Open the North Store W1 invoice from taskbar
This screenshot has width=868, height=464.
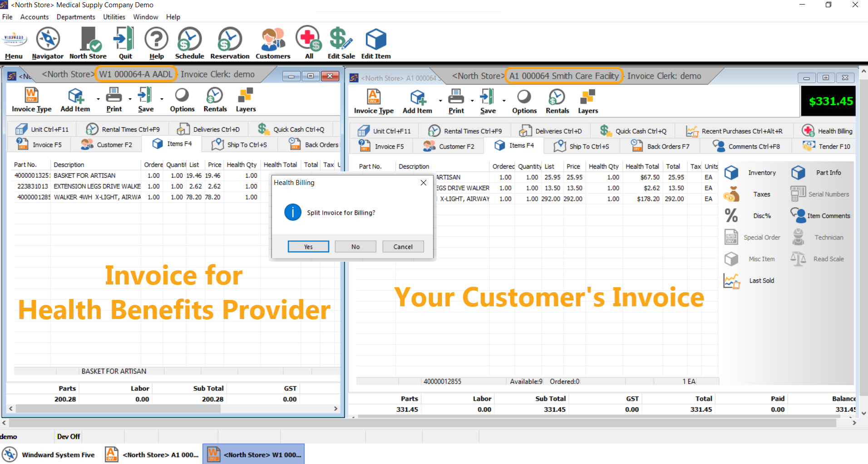(x=253, y=454)
